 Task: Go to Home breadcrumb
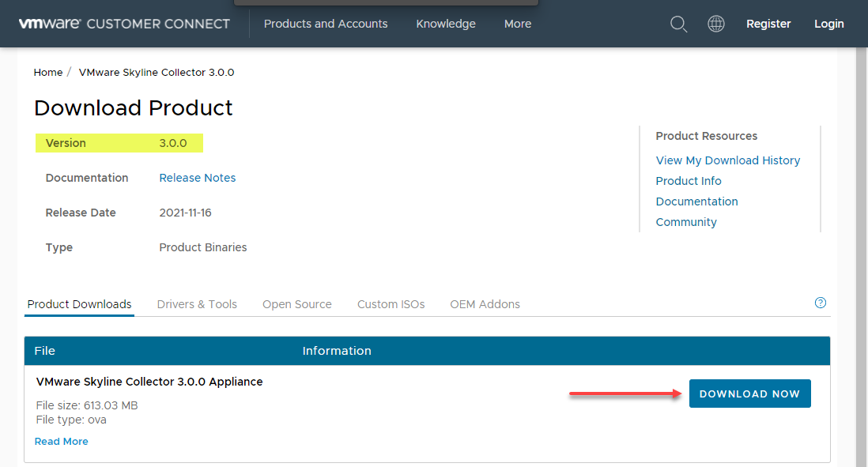coord(48,73)
